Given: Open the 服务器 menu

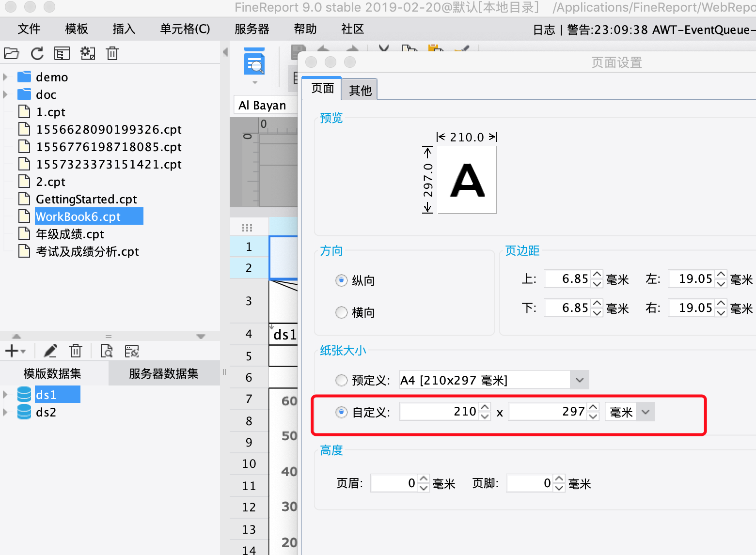Looking at the screenshot, I should pyautogui.click(x=252, y=29).
